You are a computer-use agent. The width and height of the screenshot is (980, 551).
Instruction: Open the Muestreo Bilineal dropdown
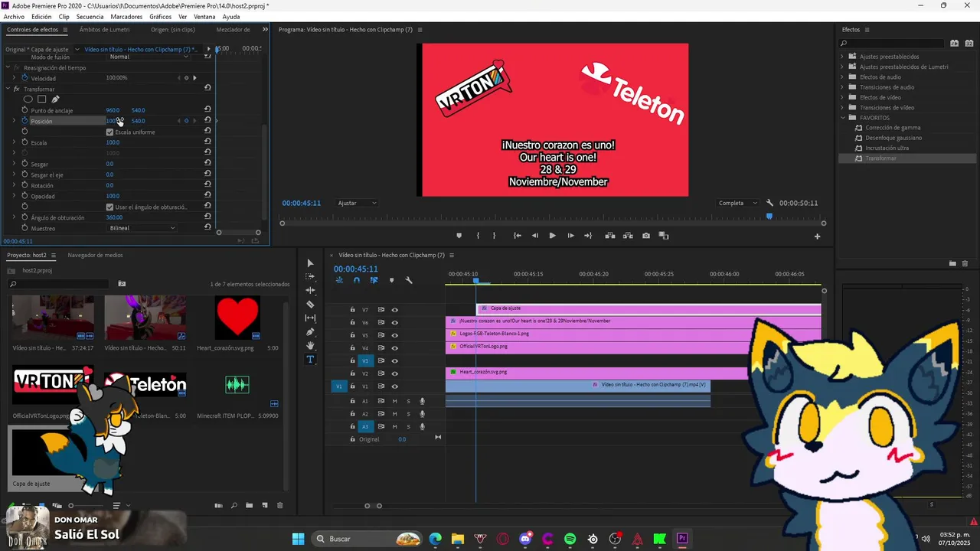point(142,228)
